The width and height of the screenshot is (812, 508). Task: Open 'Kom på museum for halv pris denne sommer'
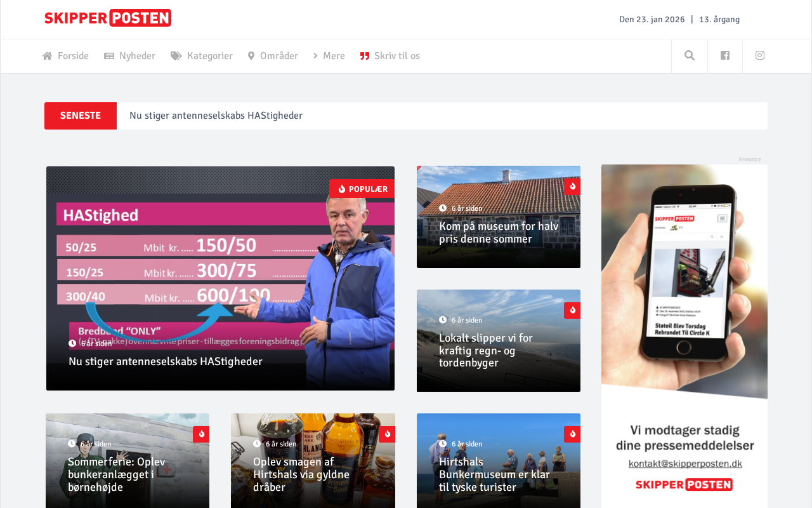[499, 232]
